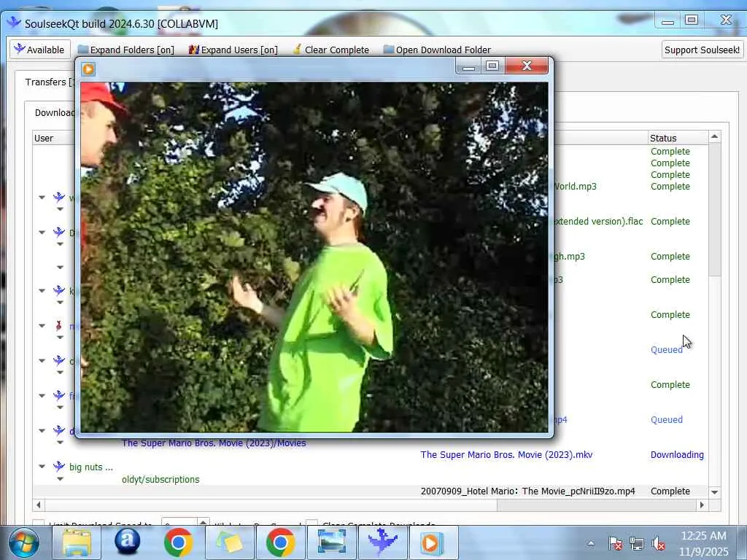The image size is (747, 560).
Task: Select the 20070909_Hotel Mario: The Movie mp4 file
Action: (x=528, y=491)
